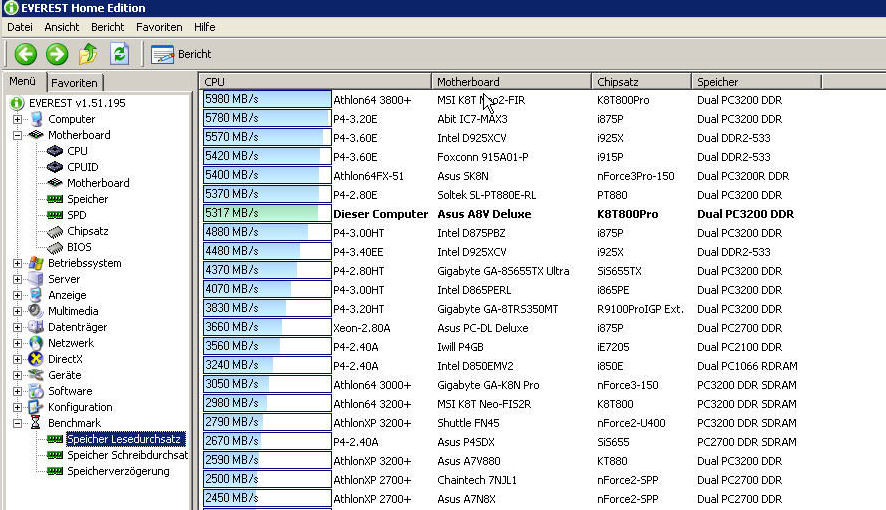
Task: Click the green Back arrow button
Action: (x=25, y=54)
